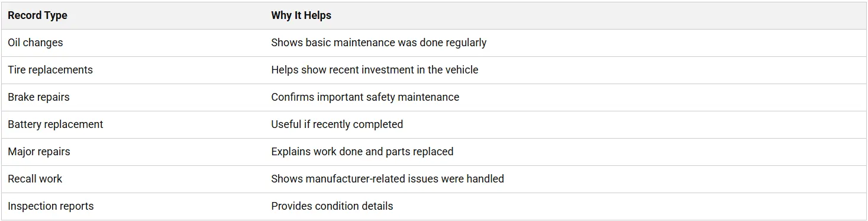Image resolution: width=868 pixels, height=221 pixels.
Task: Click "Helps show recent investment in the vehicle"
Action: point(375,70)
